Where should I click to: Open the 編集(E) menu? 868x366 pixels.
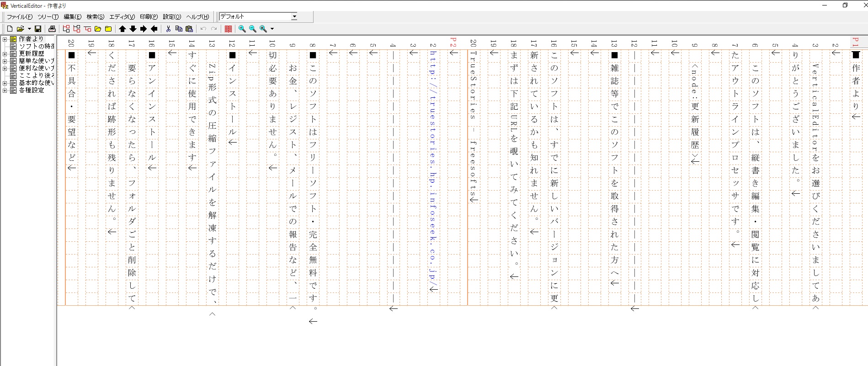[73, 17]
